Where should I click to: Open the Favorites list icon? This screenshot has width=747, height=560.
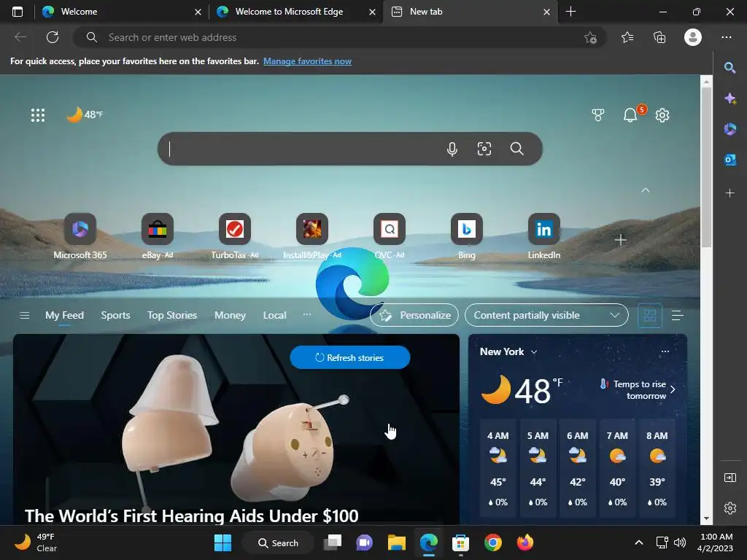click(627, 37)
